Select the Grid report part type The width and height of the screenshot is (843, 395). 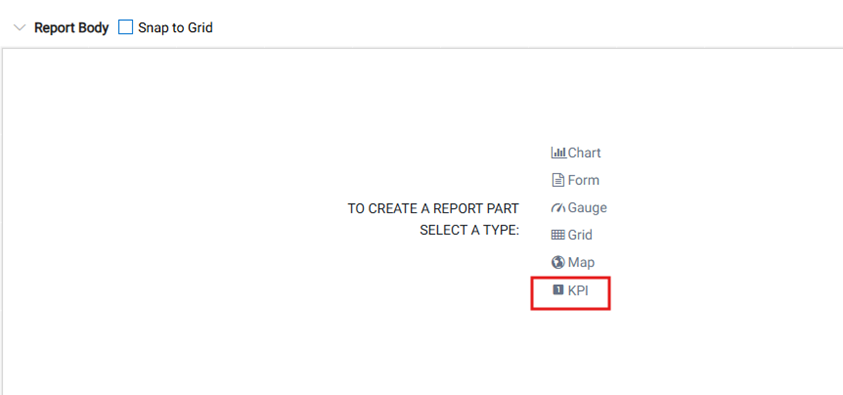[x=580, y=235]
